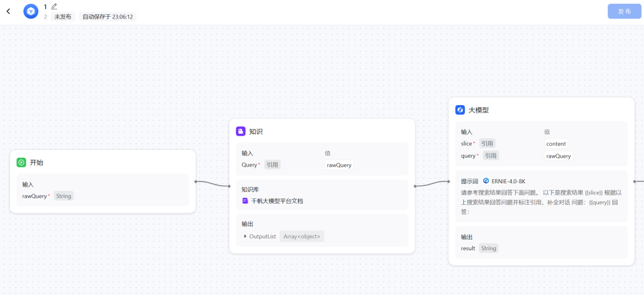Click the app name "1" title

click(45, 6)
